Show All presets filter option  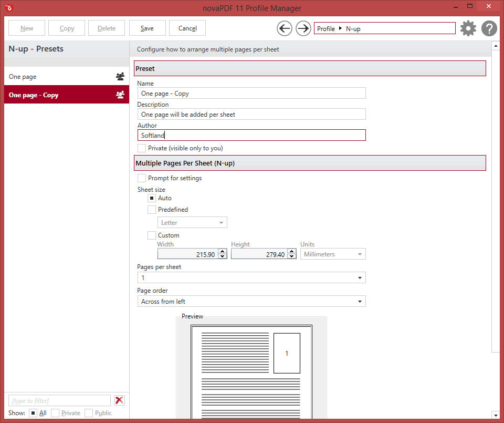[x=33, y=413]
